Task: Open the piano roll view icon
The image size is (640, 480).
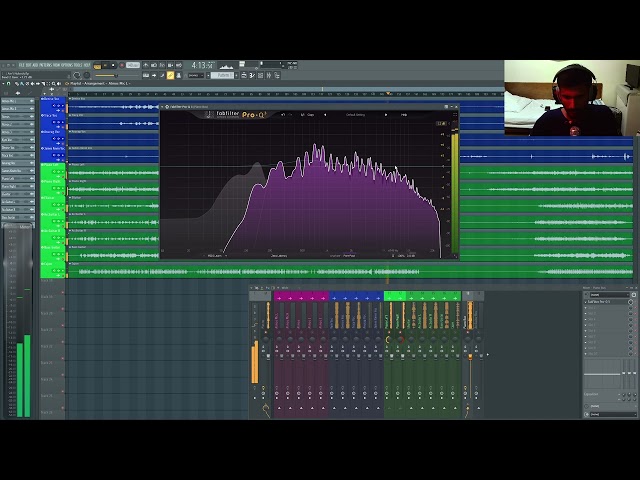Action: (x=252, y=76)
